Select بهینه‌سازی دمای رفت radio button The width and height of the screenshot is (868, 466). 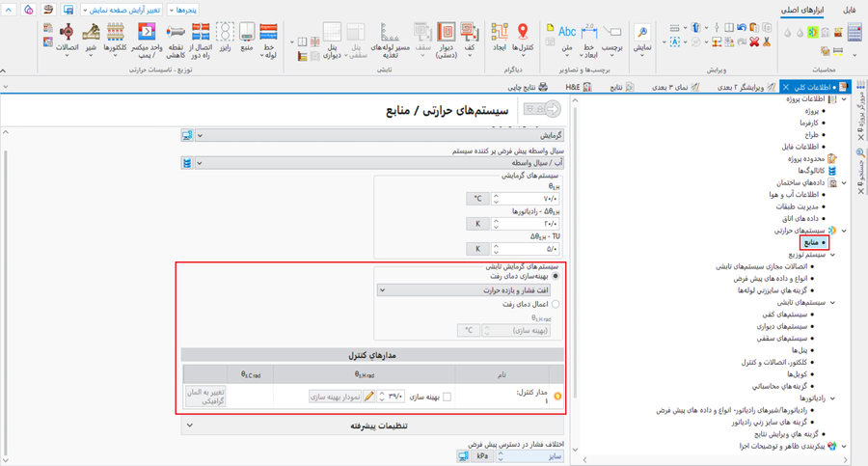click(x=555, y=277)
